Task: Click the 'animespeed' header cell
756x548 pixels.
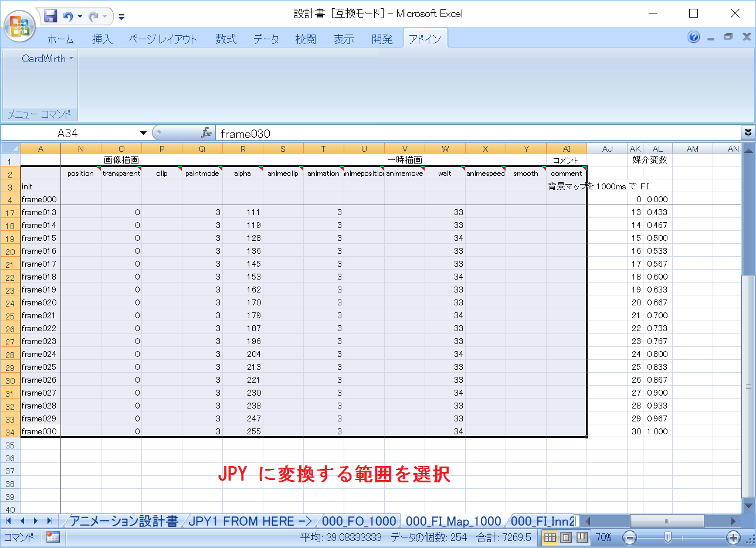Action: point(486,173)
